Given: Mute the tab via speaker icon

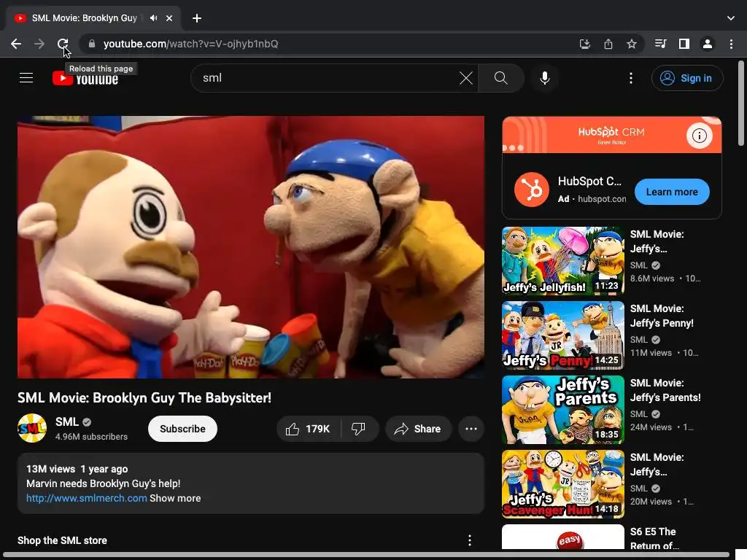Looking at the screenshot, I should click(x=153, y=18).
